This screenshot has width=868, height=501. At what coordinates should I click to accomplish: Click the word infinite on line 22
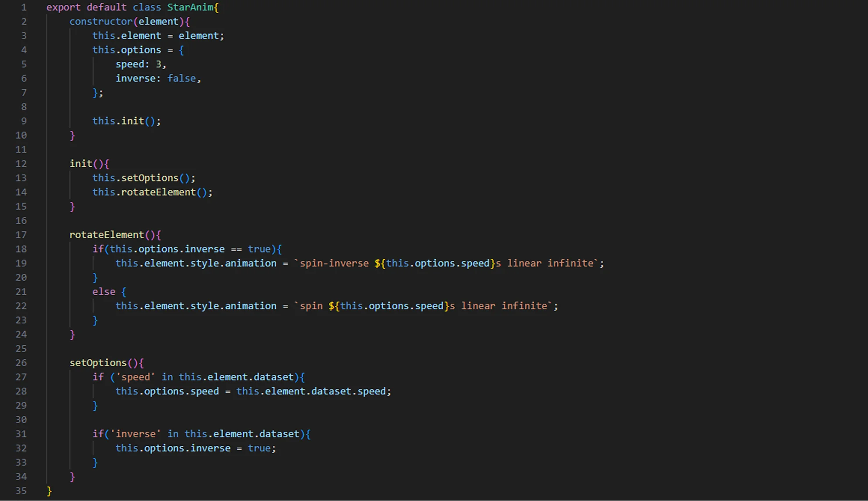coord(524,306)
